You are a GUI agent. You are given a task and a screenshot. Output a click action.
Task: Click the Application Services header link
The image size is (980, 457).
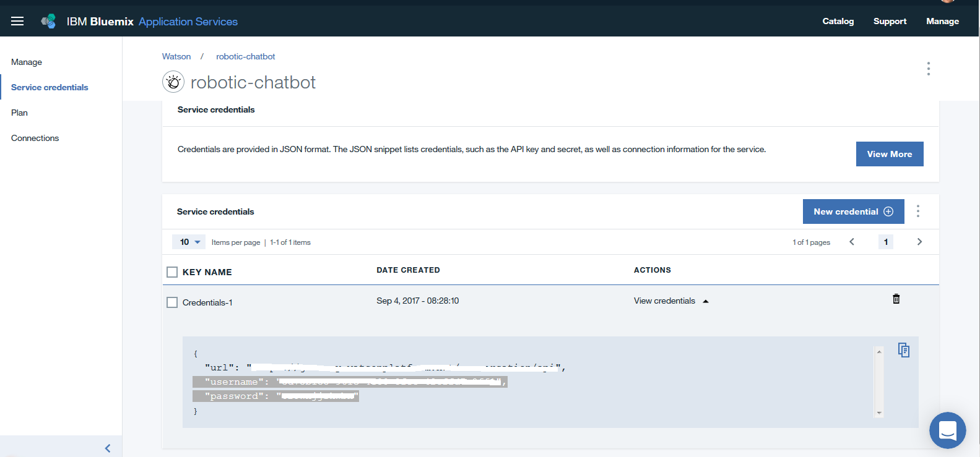[x=188, y=22]
